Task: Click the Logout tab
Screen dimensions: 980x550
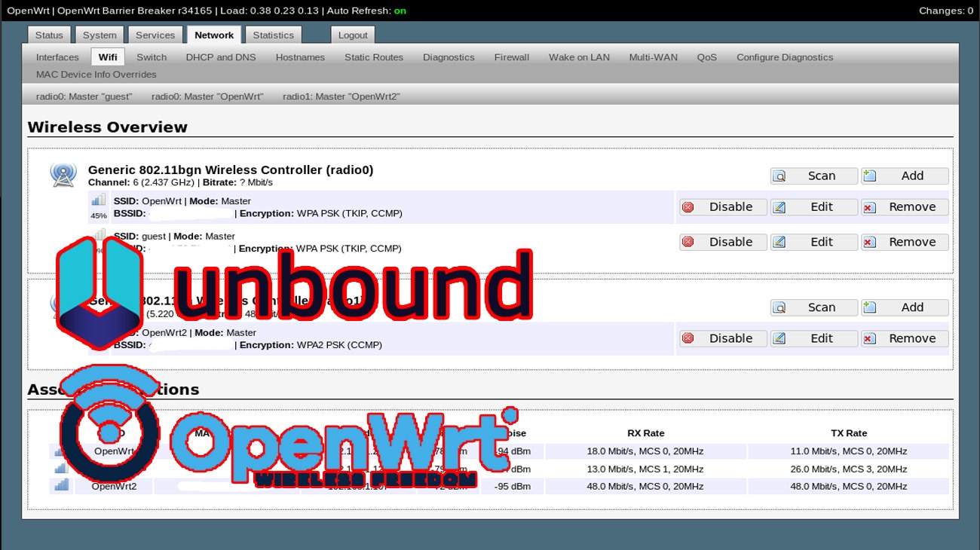Action: point(353,35)
